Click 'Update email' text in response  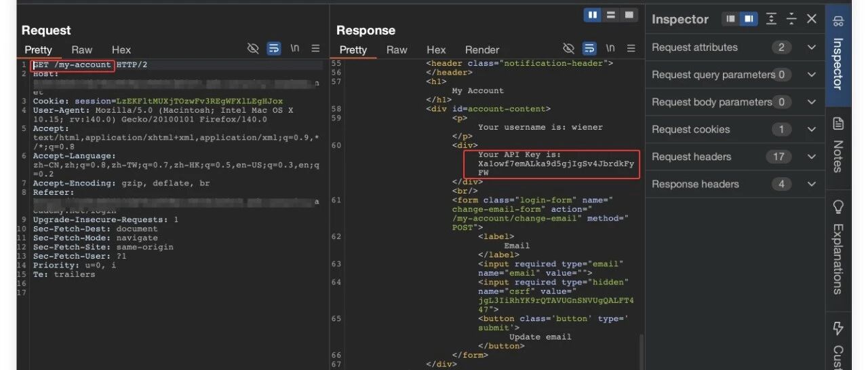(540, 337)
